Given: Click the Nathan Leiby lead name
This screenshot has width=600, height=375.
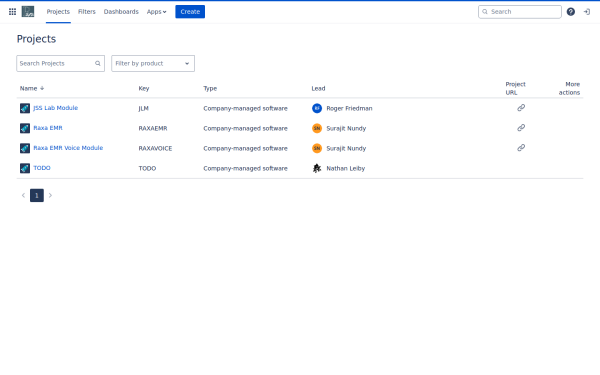Looking at the screenshot, I should (346, 168).
